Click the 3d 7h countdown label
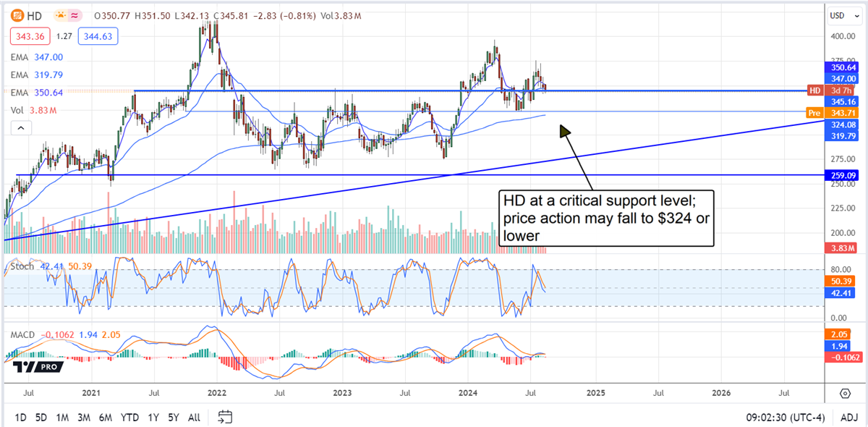The height and width of the screenshot is (427, 868). 842,90
